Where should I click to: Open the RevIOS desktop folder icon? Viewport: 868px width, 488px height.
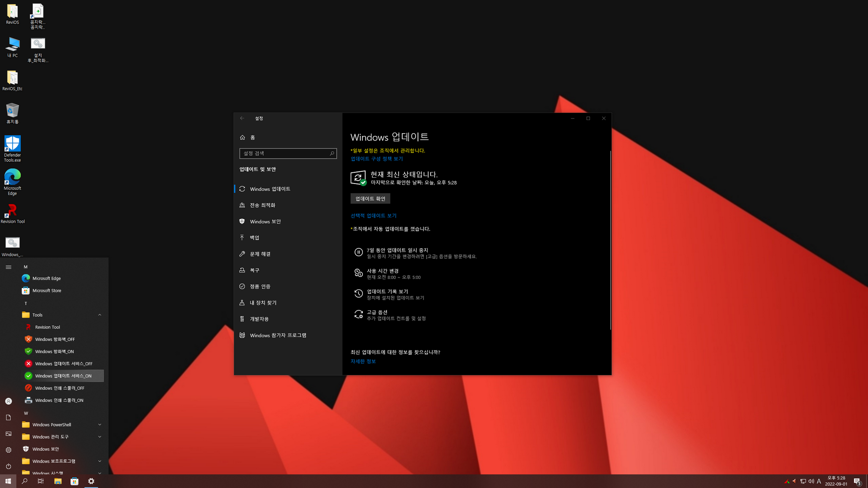[13, 15]
